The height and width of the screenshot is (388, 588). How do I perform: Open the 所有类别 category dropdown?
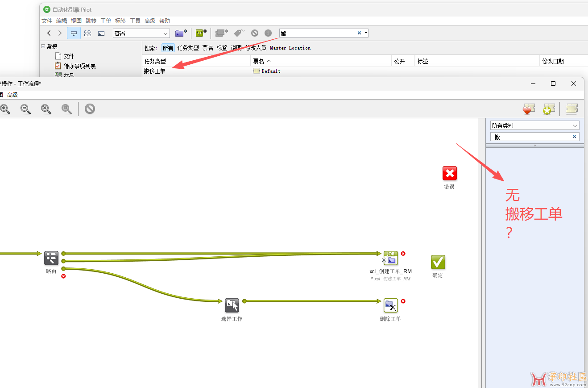[534, 125]
